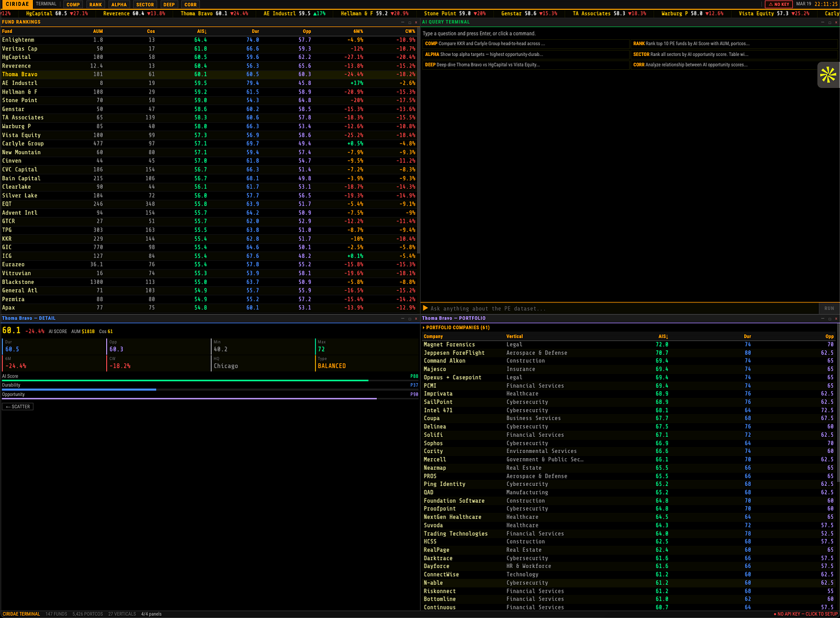
Task: Select the AE Industrl fund row
Action: (209, 83)
